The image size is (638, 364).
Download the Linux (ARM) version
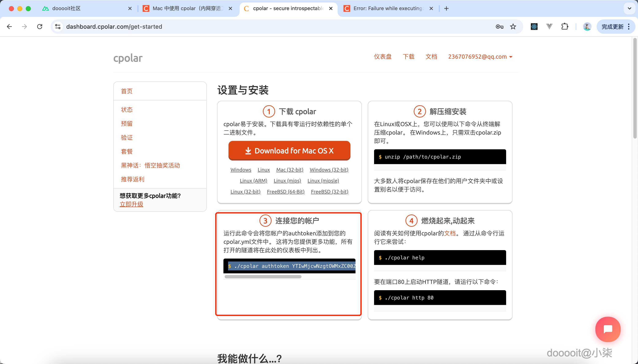tap(253, 181)
